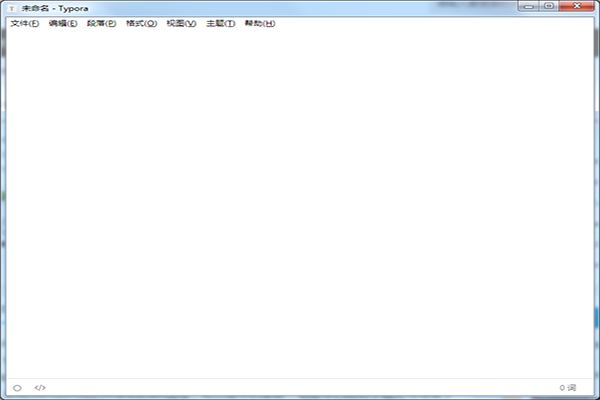Screen dimensions: 600x400
Task: Open the 主题(T) menu
Action: [x=220, y=23]
